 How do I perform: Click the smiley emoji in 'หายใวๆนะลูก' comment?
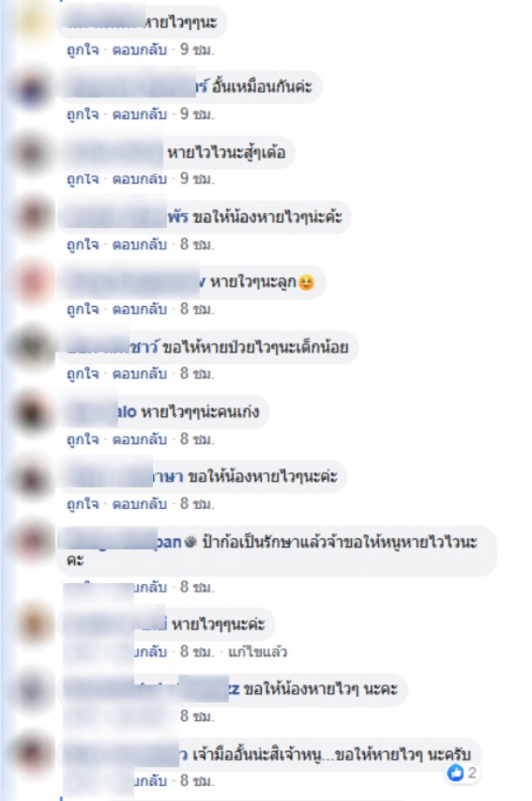click(x=306, y=282)
